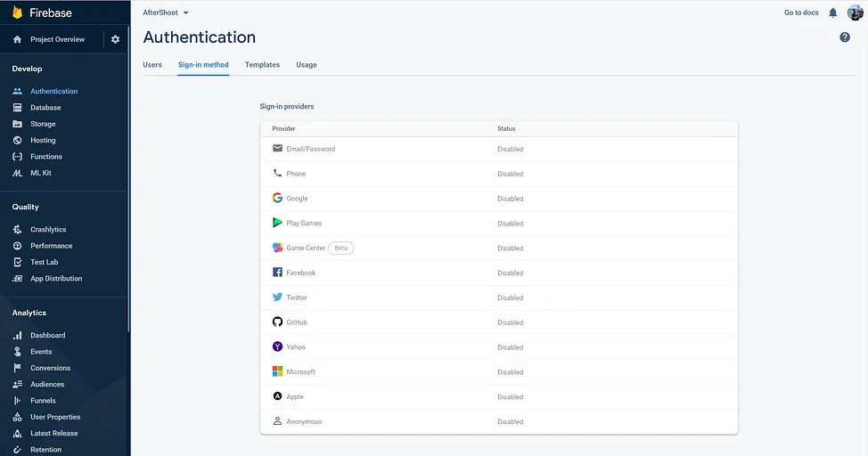
Task: Open the Phone provider row
Action: (x=499, y=174)
